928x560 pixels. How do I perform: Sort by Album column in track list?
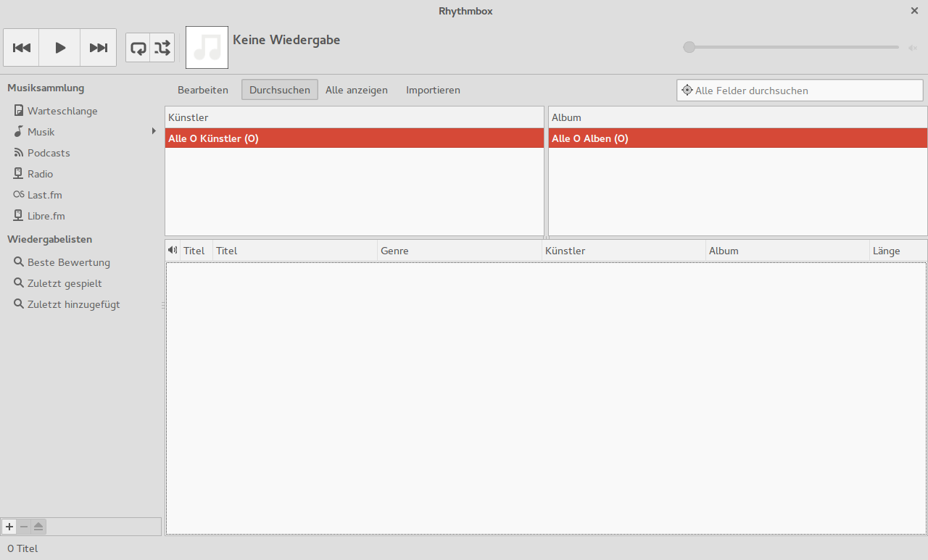(x=788, y=251)
